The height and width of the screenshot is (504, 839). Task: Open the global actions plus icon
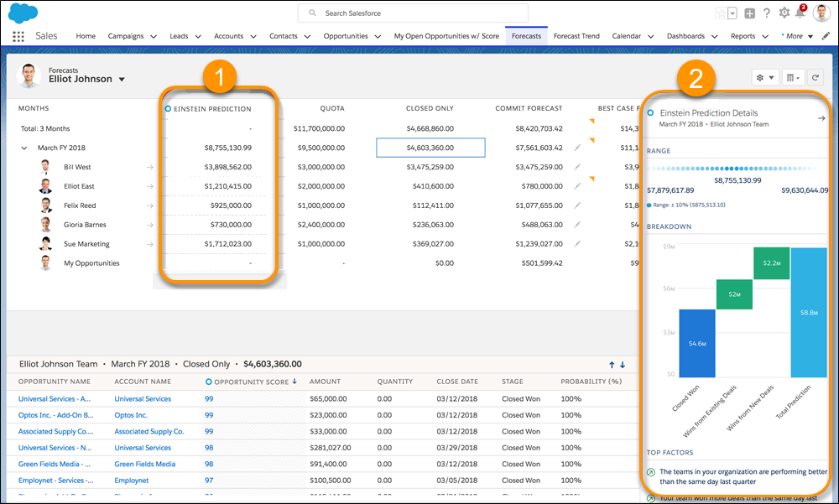point(749,13)
